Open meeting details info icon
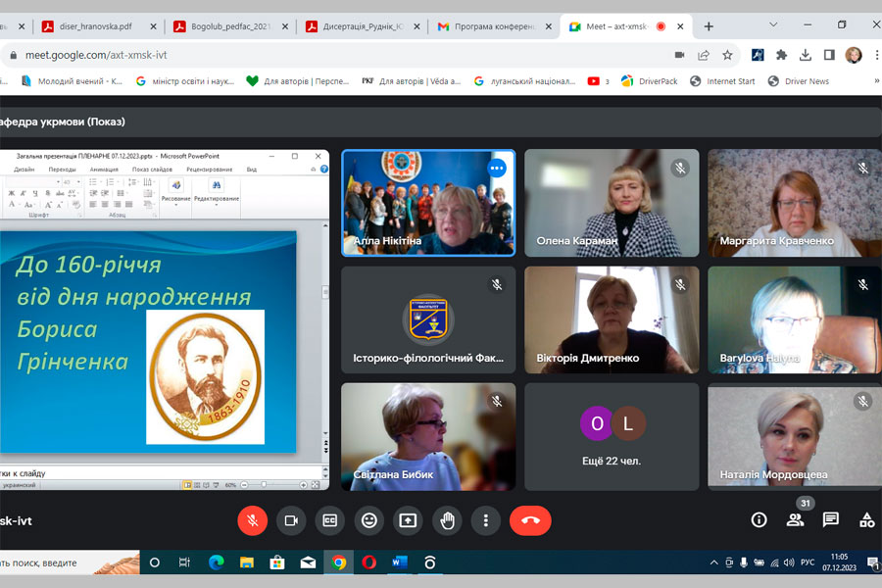 pos(759,519)
